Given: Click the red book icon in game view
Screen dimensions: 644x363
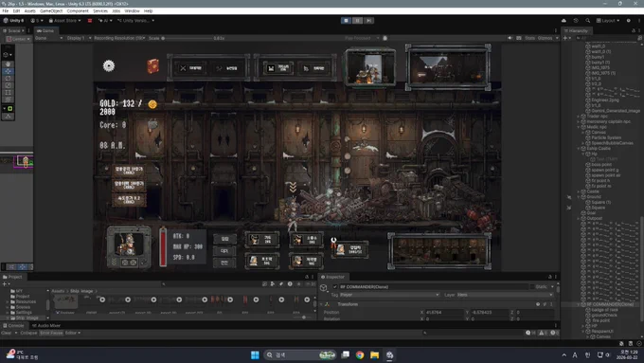Looking at the screenshot, I should pyautogui.click(x=152, y=66).
